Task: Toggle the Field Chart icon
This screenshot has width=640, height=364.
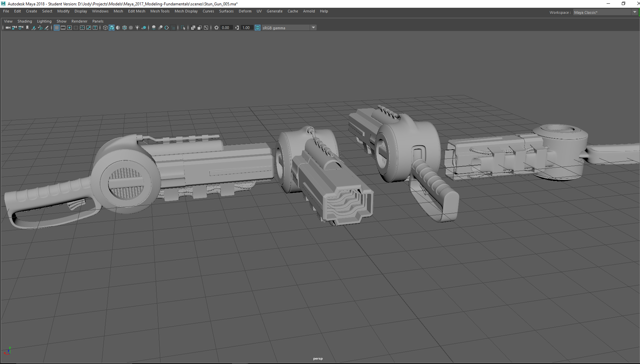Action: [82, 28]
